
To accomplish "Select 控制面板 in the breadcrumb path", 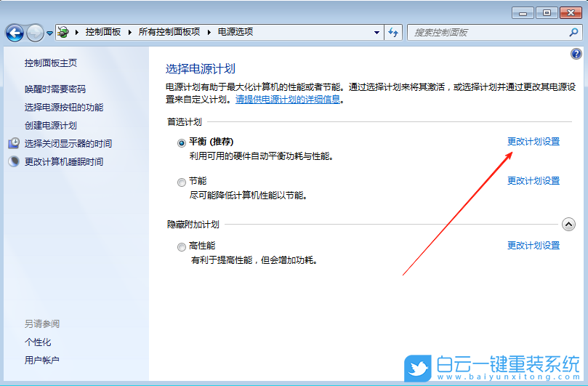I will [103, 32].
